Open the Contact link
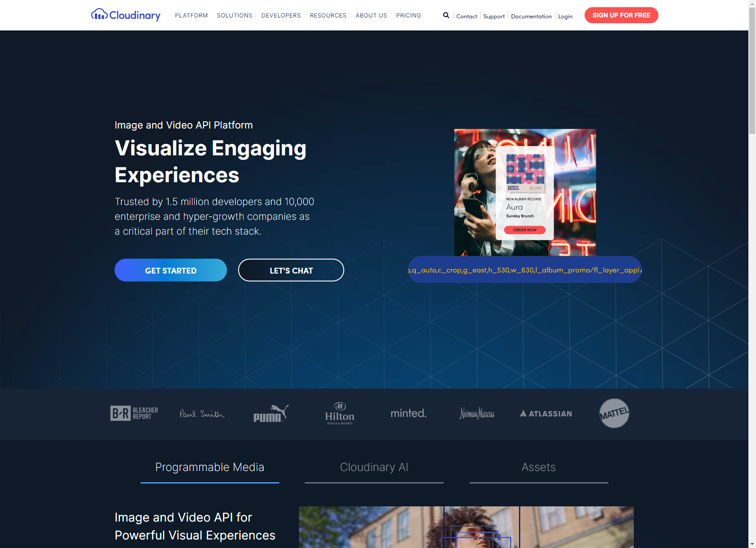756x548 pixels. click(467, 16)
